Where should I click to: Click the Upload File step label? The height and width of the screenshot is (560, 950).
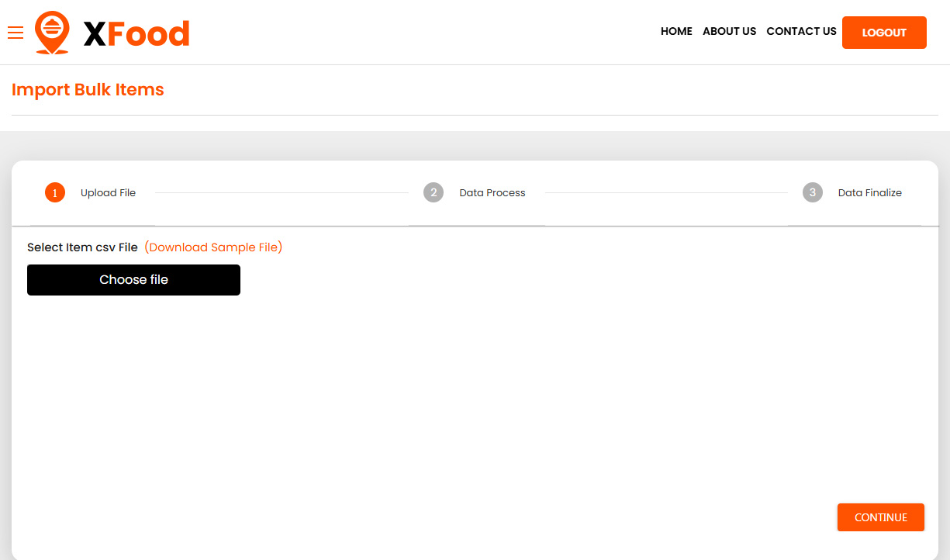[x=108, y=193]
